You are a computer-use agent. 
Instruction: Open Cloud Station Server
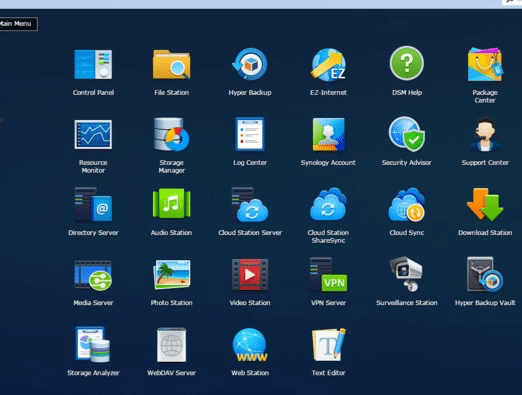click(x=250, y=204)
